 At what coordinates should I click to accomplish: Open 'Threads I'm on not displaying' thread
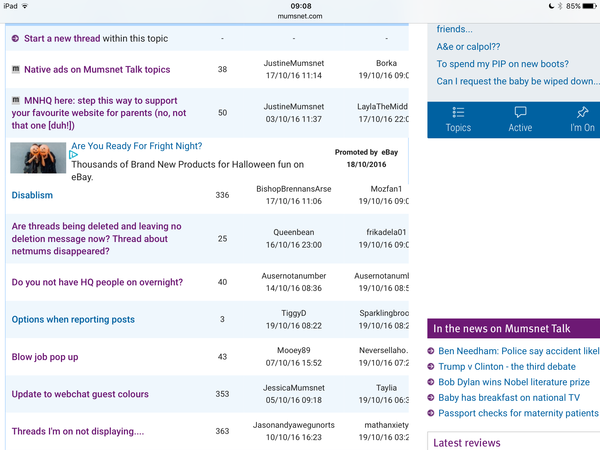click(78, 431)
